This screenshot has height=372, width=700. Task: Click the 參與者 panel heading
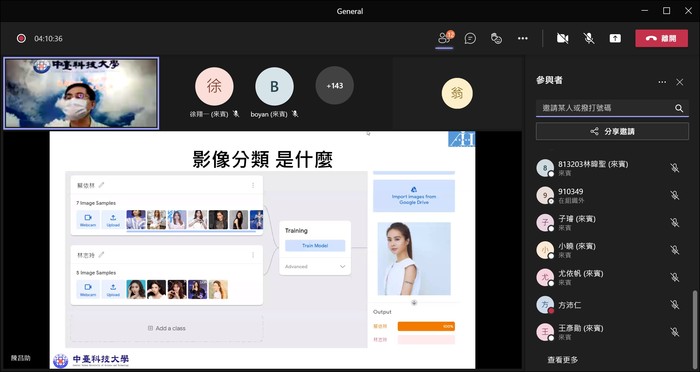point(549,80)
